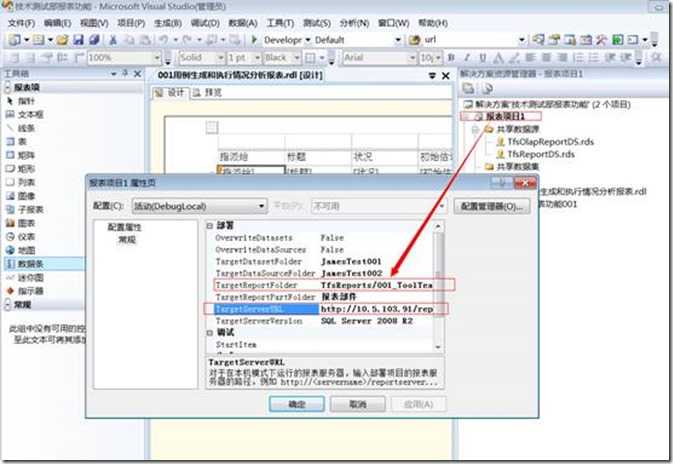Select the 子报表 subreport tool

point(30,209)
